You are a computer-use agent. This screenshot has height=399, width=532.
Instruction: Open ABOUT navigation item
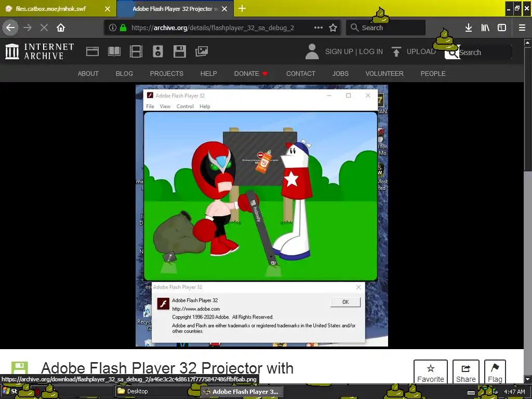click(88, 74)
